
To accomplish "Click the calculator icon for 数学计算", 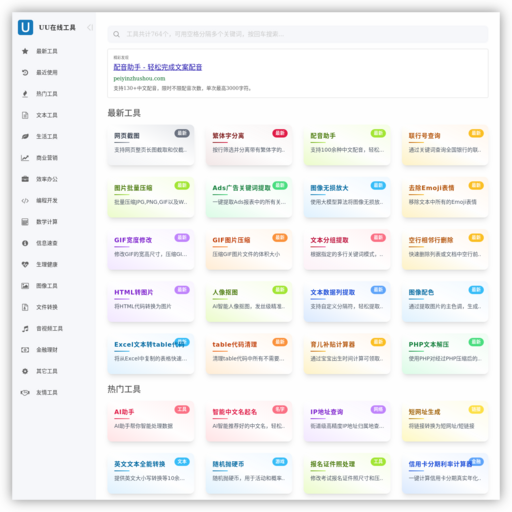I will click(x=25, y=222).
